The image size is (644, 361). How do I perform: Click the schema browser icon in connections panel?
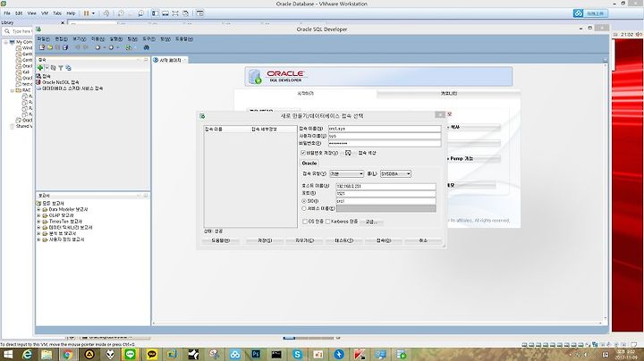68,68
